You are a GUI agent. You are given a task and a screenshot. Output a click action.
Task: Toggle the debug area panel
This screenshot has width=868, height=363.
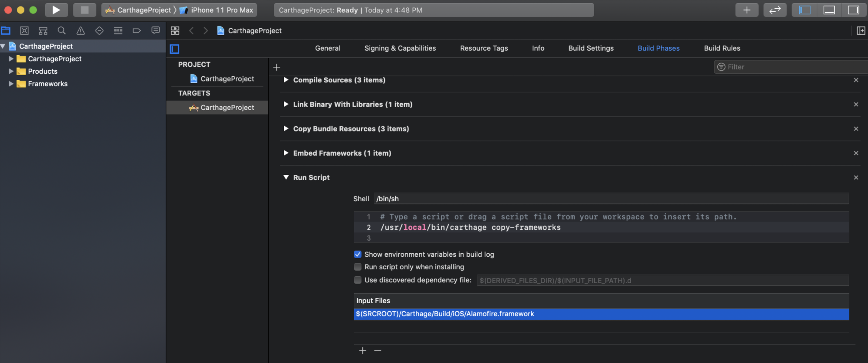click(829, 10)
